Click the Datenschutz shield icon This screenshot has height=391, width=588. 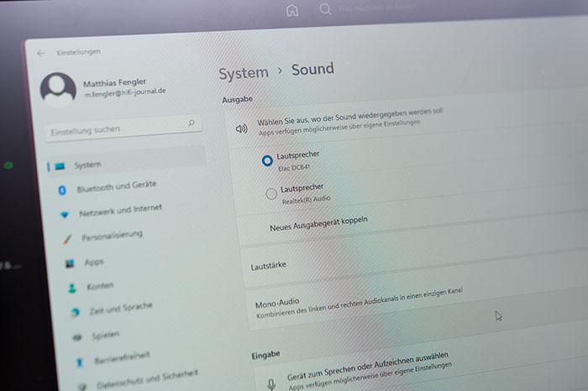click(82, 386)
